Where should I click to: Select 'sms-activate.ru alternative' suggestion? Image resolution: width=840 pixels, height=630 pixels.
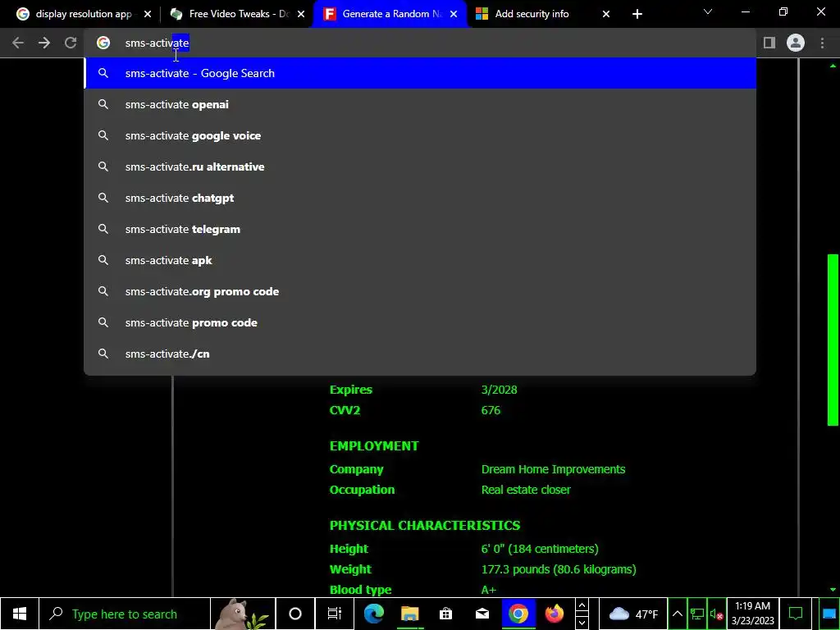click(420, 167)
